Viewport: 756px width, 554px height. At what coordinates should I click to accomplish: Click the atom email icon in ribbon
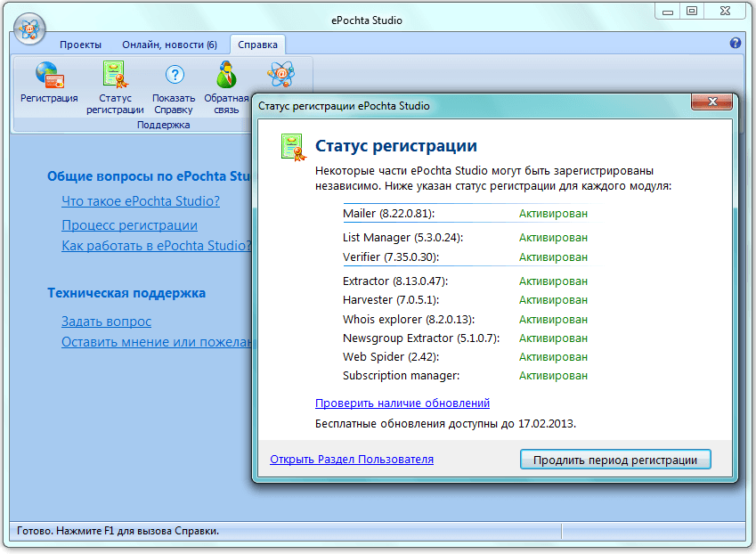pos(280,74)
